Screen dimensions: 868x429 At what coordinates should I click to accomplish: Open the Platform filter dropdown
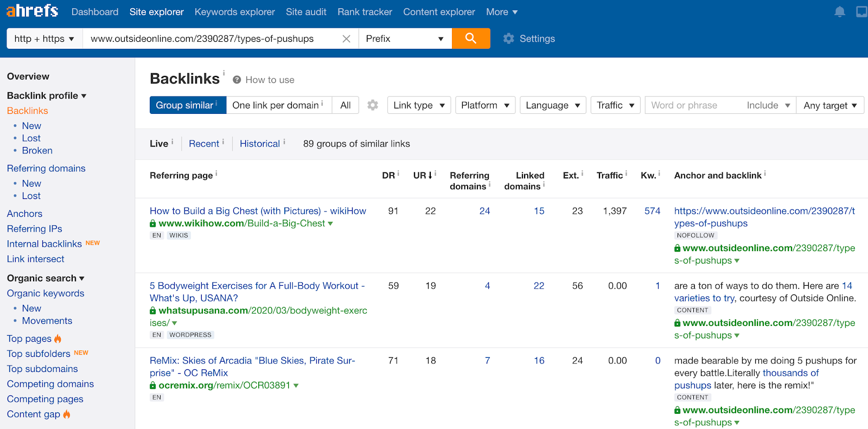point(485,105)
